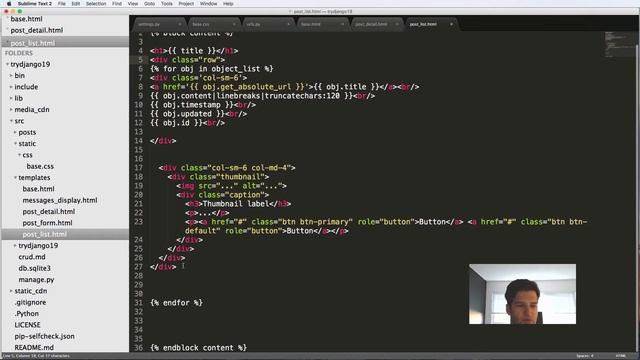Image resolution: width=640 pixels, height=360 pixels.
Task: Select the post_list.html editor tab
Action: [431, 24]
